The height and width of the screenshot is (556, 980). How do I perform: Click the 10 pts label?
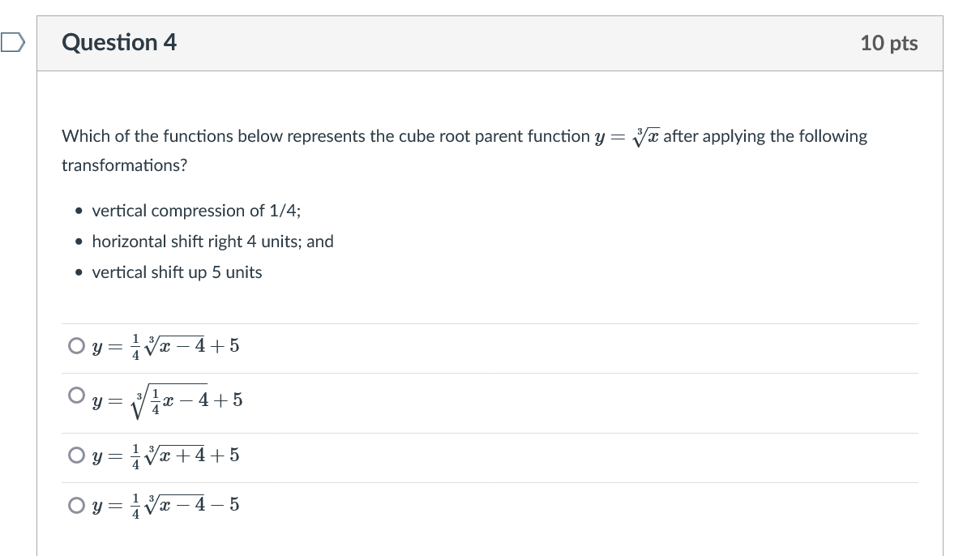point(889,44)
